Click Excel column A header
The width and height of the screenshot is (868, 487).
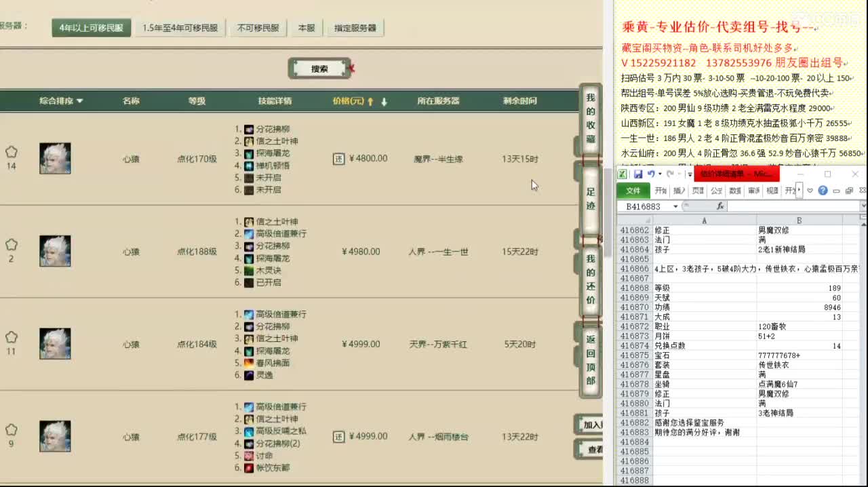(705, 220)
